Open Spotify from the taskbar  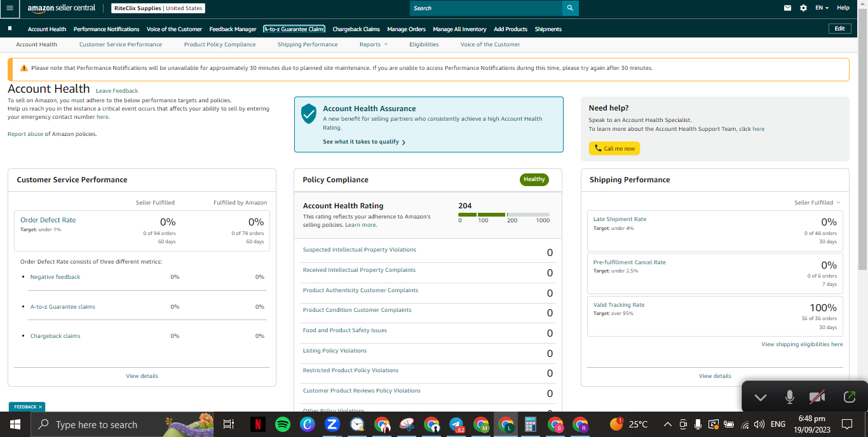pyautogui.click(x=283, y=424)
